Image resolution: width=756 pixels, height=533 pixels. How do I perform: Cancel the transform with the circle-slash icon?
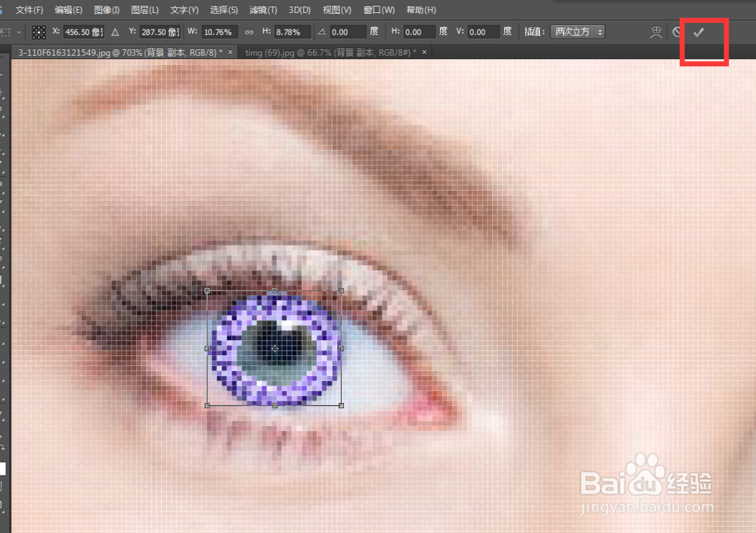tap(677, 33)
